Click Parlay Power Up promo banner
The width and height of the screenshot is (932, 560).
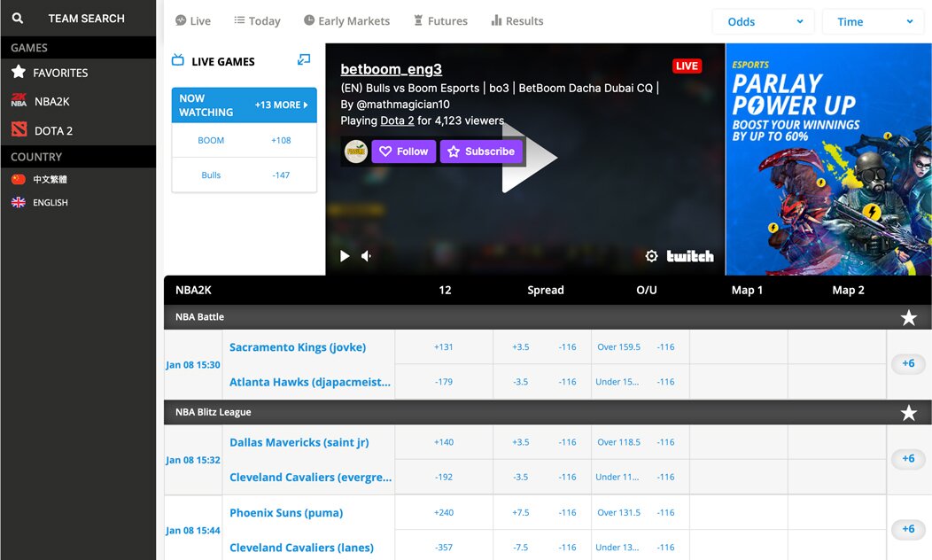pos(828,159)
